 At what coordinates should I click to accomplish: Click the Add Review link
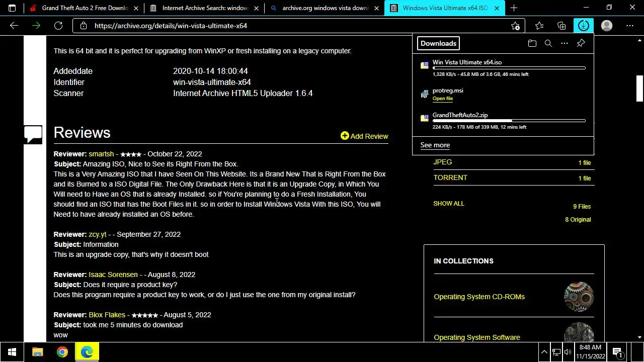369,136
